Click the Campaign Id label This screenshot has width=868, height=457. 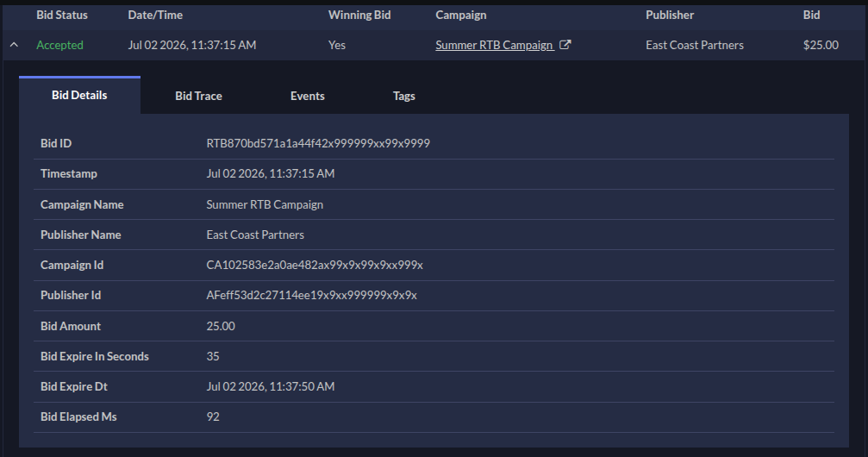pos(72,266)
